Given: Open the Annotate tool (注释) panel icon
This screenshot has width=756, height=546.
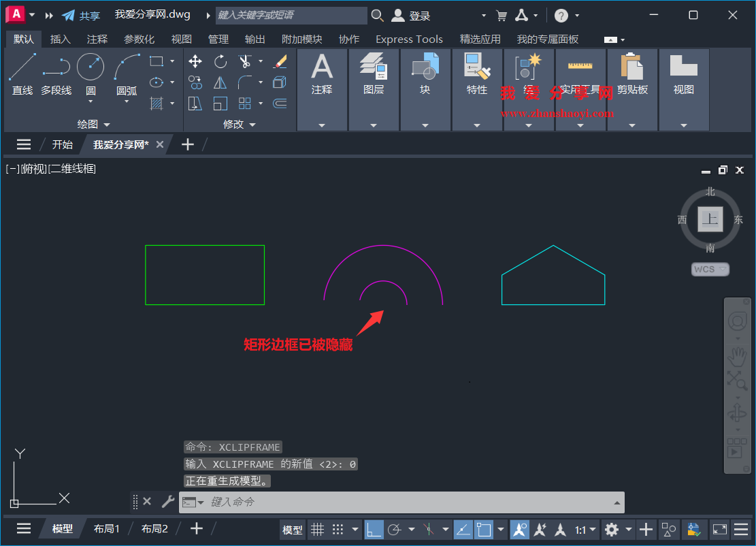Looking at the screenshot, I should point(322,68).
